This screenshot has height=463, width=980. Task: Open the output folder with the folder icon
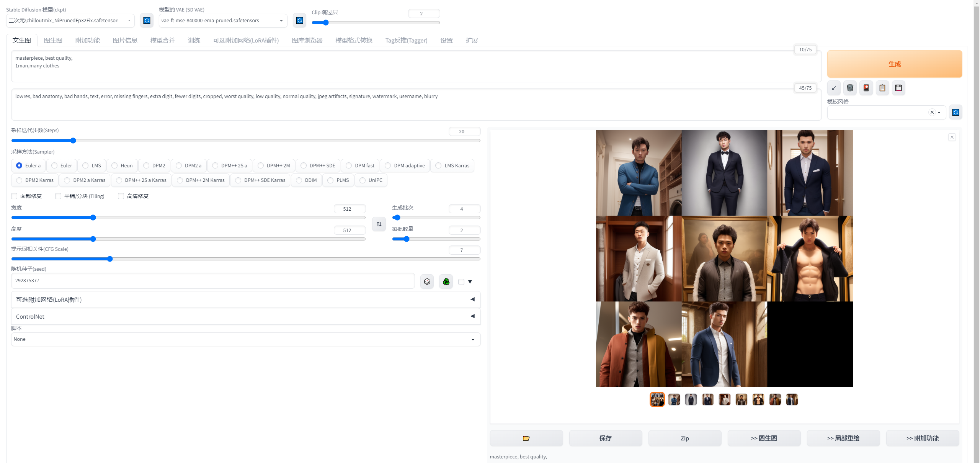[x=526, y=438]
